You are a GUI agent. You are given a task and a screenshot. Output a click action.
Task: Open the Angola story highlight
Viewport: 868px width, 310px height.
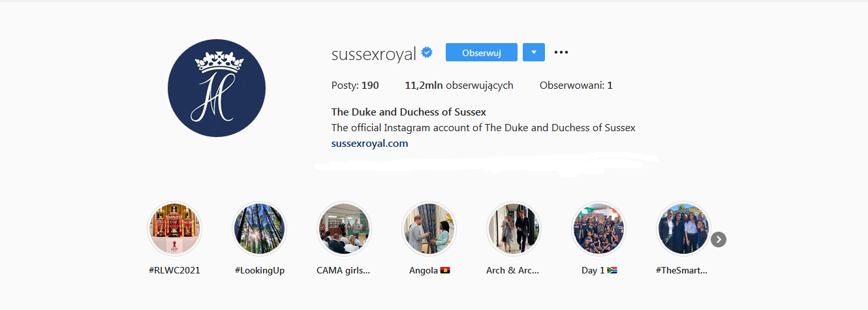[429, 228]
